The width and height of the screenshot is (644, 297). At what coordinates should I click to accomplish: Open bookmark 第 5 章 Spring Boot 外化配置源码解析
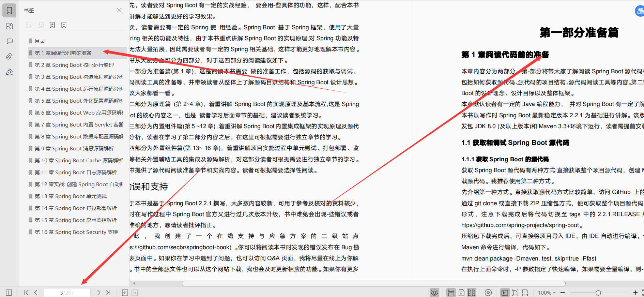click(x=79, y=101)
